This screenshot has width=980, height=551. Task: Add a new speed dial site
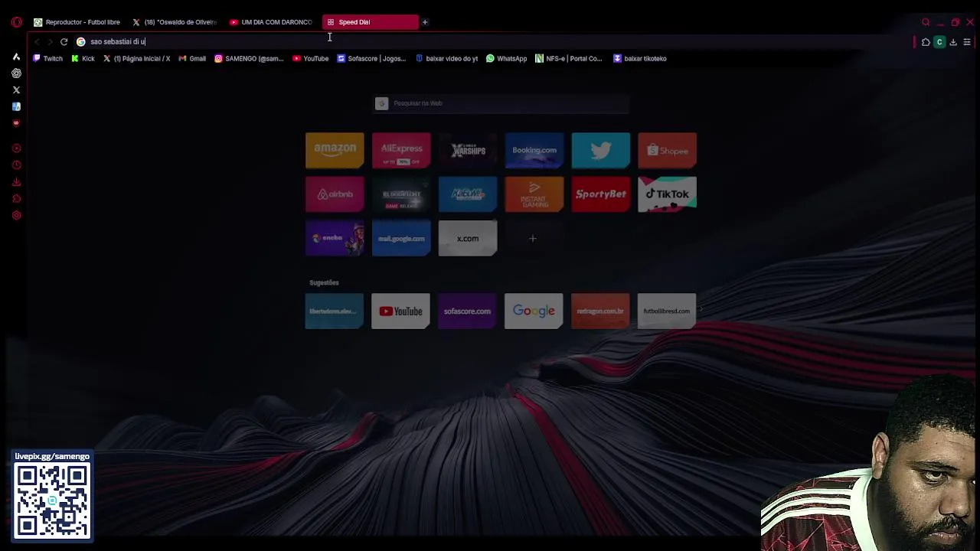tap(533, 239)
